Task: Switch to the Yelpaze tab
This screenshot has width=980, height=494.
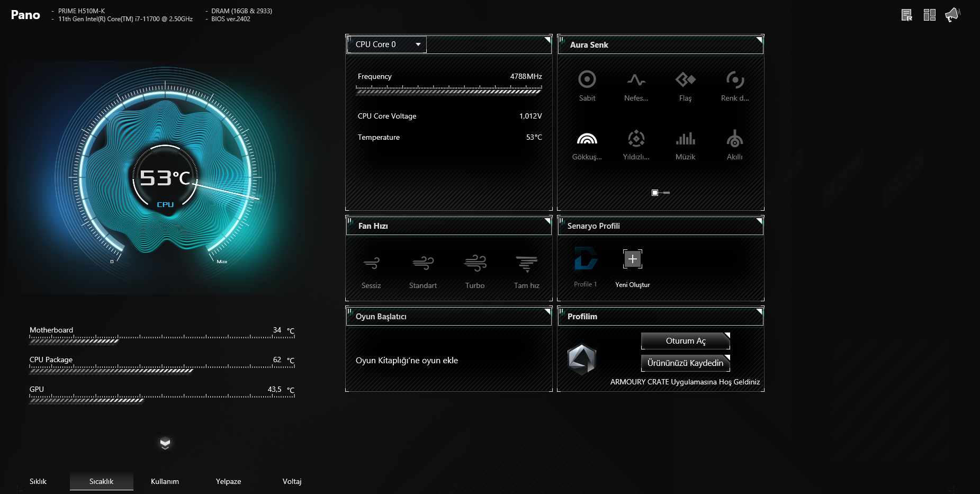Action: [x=228, y=481]
